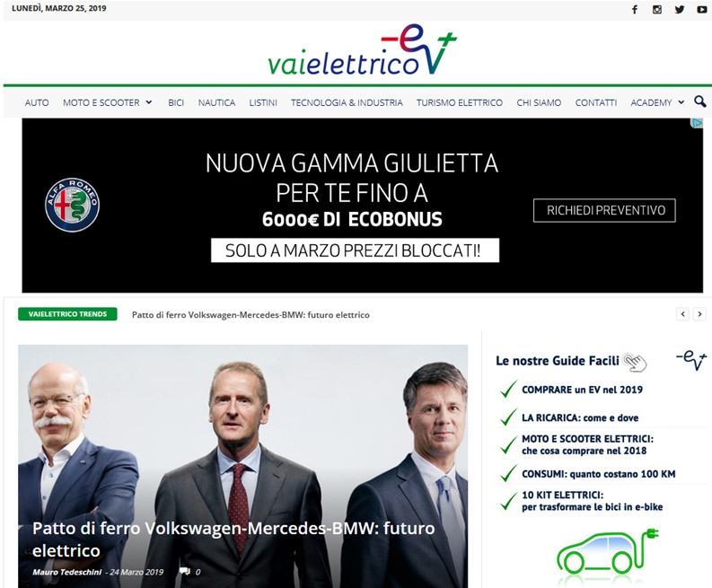The image size is (712, 588).
Task: Open author Mauro Tedeschini link
Action: [66, 572]
